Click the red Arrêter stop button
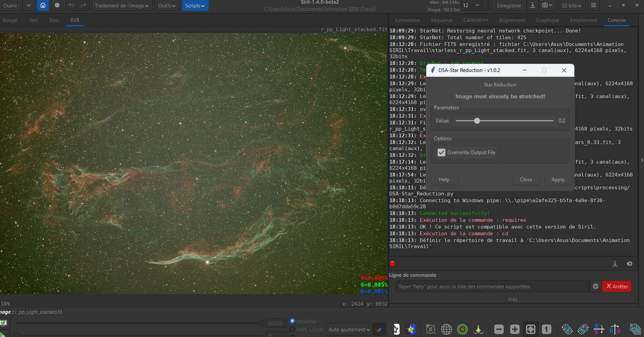This screenshot has width=644, height=337. [617, 286]
